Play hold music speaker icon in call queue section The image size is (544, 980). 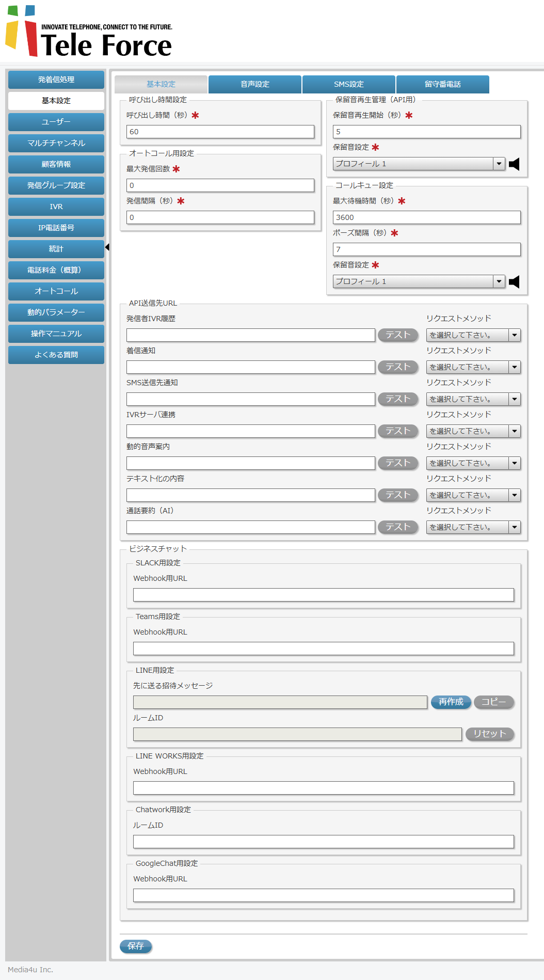[514, 282]
